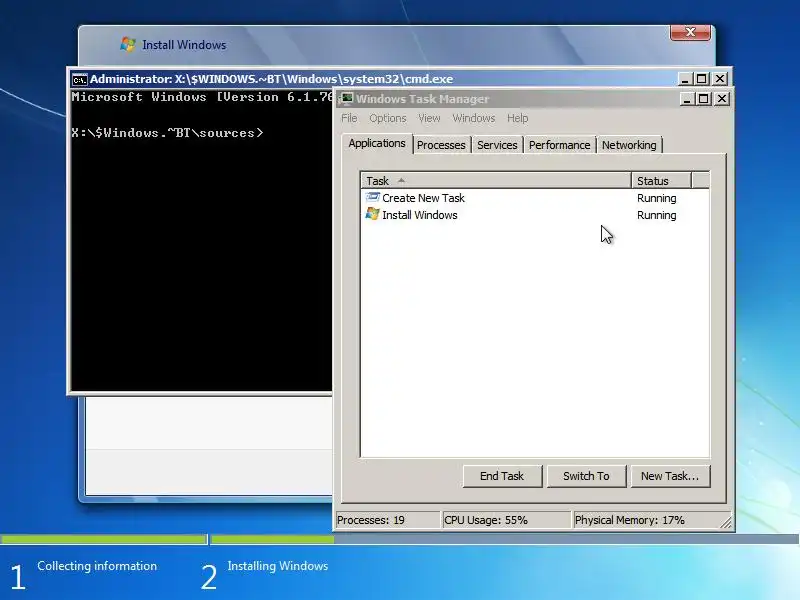Switch to the Performance tab

[x=559, y=145]
